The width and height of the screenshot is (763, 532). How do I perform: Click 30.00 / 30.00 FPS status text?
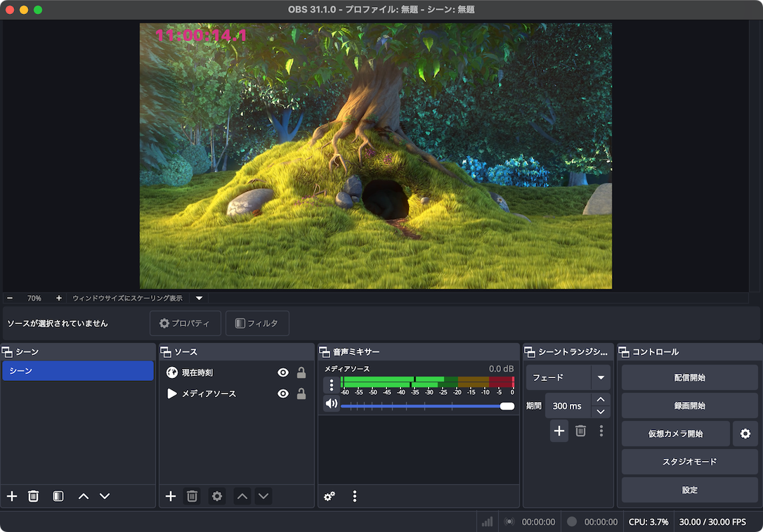712,521
